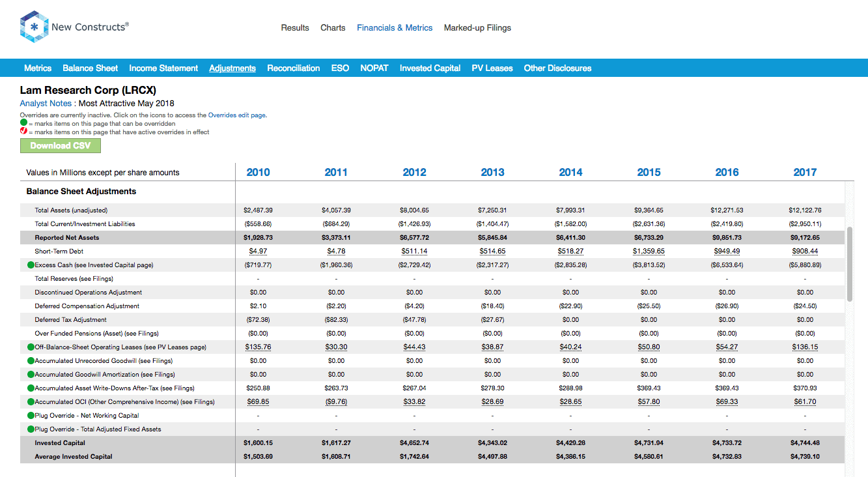Select the Adjustments tab
Image resolution: width=868 pixels, height=477 pixels.
click(x=232, y=68)
